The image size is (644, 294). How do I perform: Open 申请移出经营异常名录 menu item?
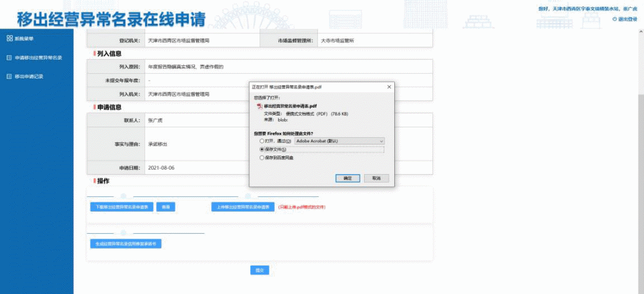pyautogui.click(x=38, y=58)
